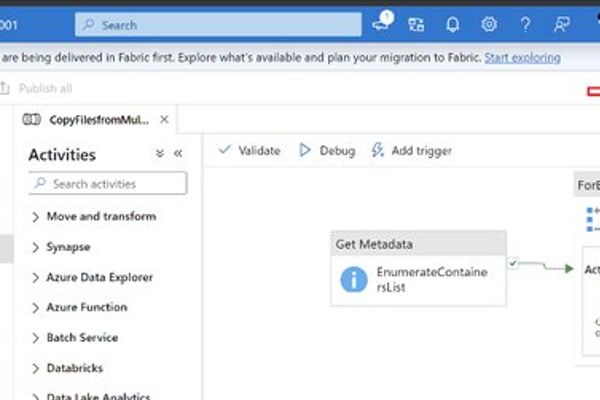
Task: Expand all activity groups with double chevron
Action: (x=160, y=153)
